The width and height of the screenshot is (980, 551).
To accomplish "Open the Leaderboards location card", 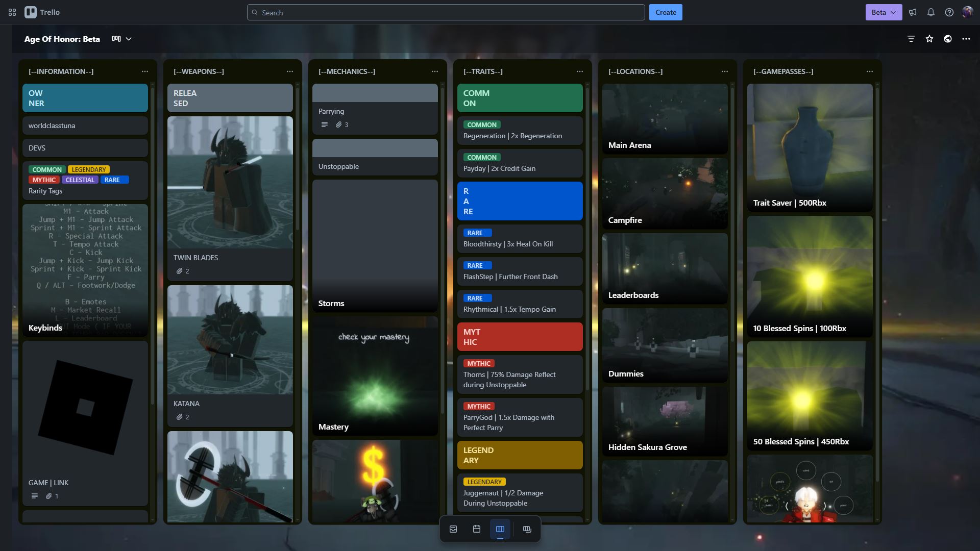I will click(665, 269).
